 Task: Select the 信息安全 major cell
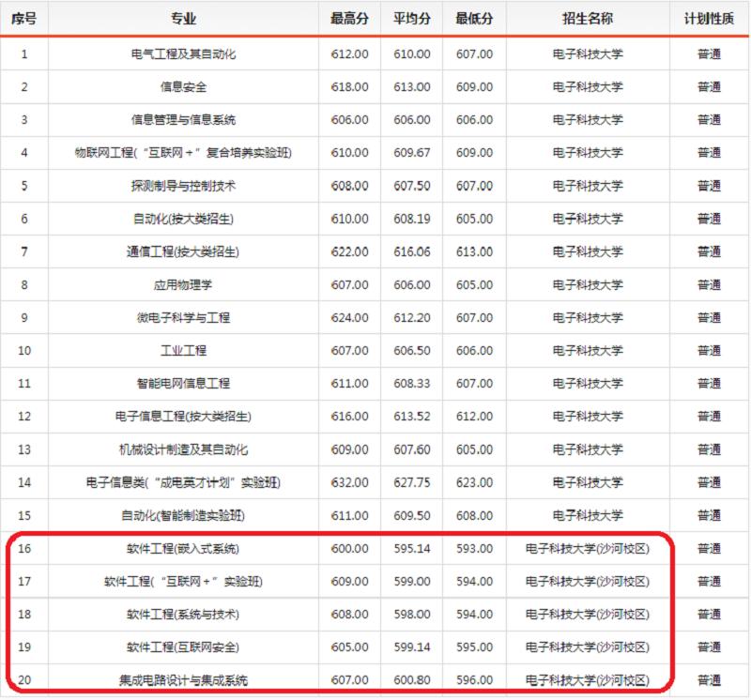(x=183, y=87)
